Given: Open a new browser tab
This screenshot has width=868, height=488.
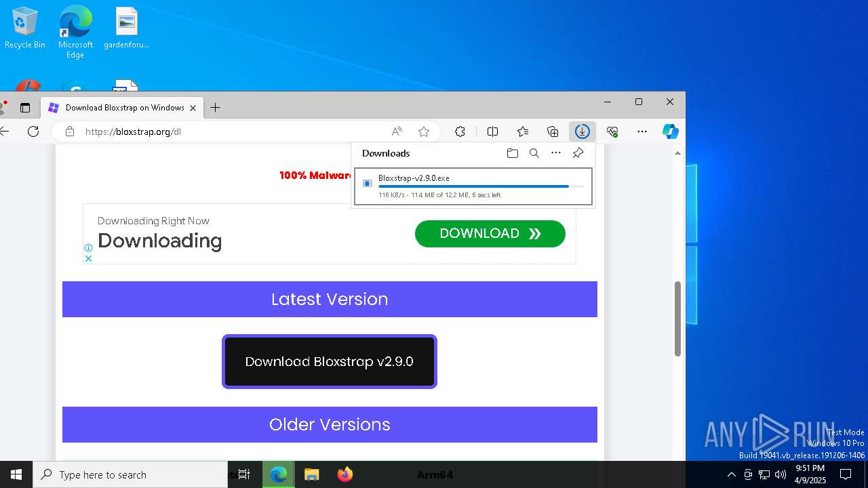Looking at the screenshot, I should point(215,108).
